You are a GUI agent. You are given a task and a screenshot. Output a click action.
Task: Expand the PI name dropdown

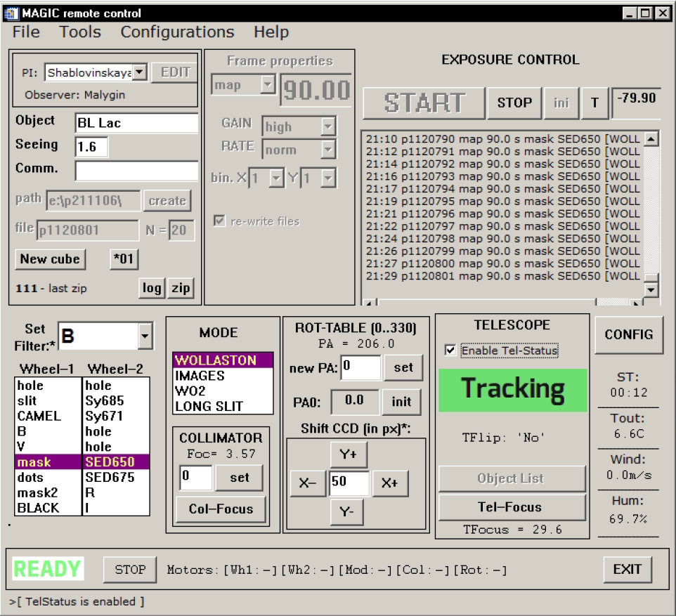click(139, 72)
